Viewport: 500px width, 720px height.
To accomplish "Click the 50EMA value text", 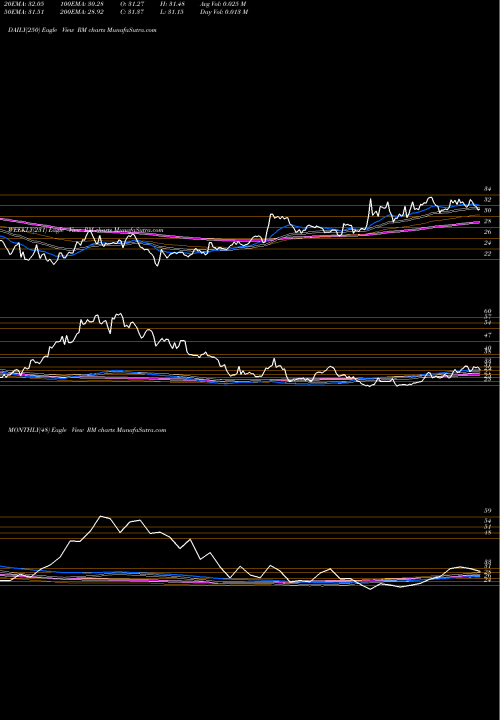I will (25, 12).
